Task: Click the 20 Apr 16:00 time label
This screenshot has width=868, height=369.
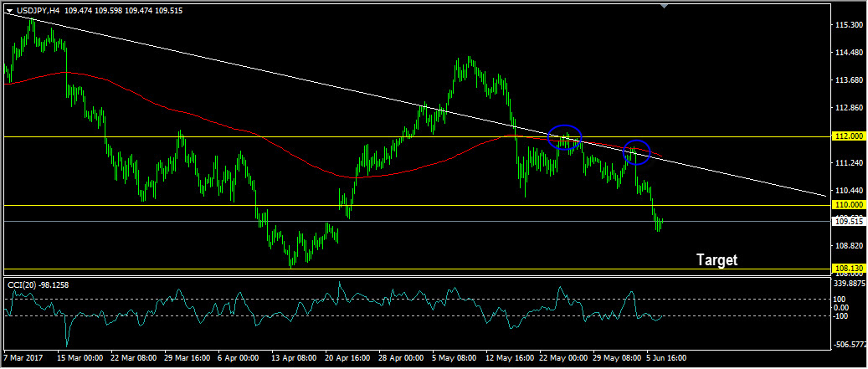Action: pyautogui.click(x=347, y=358)
